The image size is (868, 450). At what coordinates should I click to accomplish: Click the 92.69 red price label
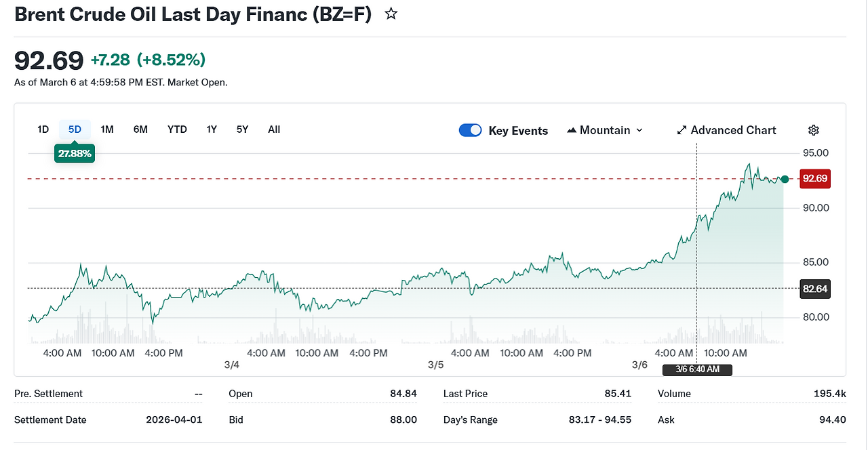pos(814,179)
